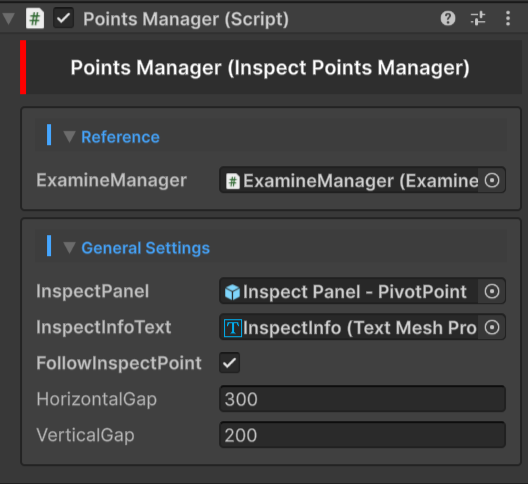Open the three-dot component context menu
The width and height of the screenshot is (528, 484).
[x=508, y=19]
